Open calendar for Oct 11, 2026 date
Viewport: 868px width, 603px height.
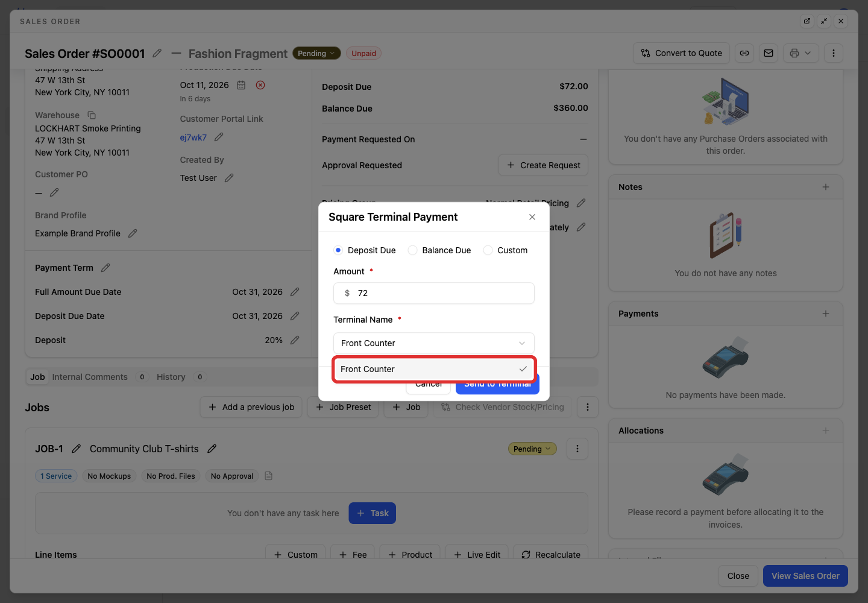(241, 85)
